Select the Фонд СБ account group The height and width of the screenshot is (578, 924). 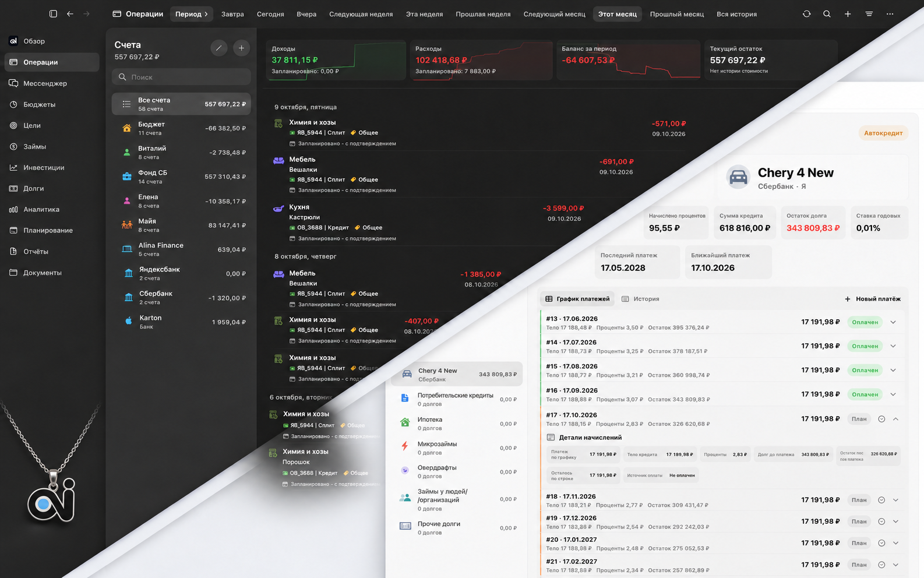click(181, 177)
